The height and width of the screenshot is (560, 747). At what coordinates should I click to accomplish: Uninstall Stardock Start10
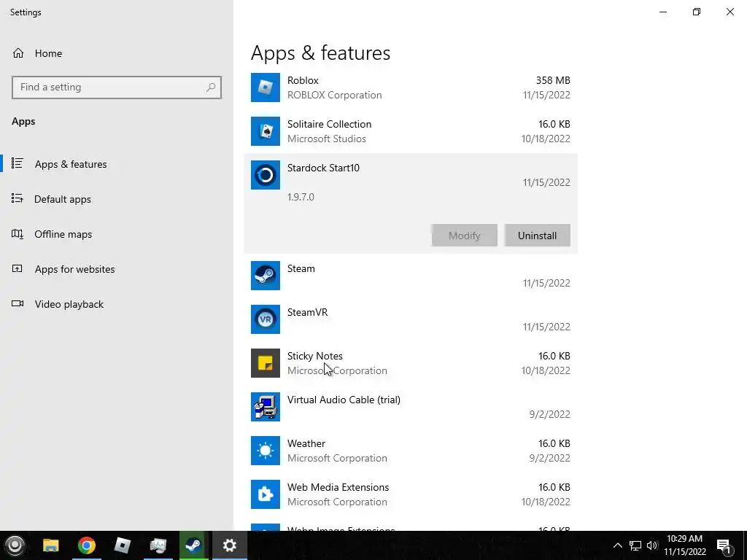pyautogui.click(x=538, y=236)
